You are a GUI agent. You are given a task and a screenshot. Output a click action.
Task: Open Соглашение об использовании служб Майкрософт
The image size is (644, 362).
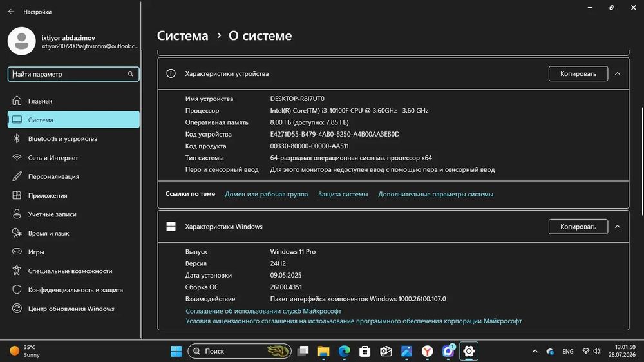[263, 311]
